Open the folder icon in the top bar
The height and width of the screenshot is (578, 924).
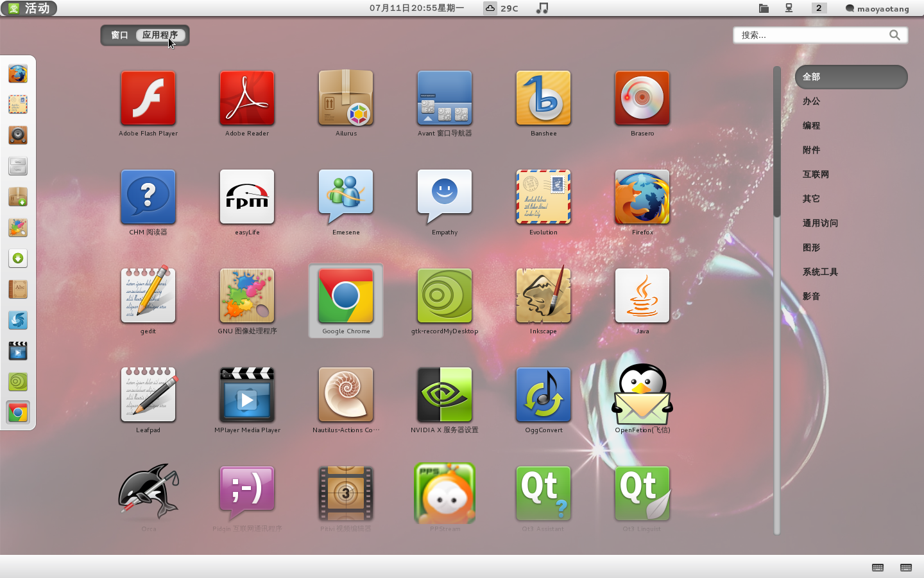coord(764,8)
